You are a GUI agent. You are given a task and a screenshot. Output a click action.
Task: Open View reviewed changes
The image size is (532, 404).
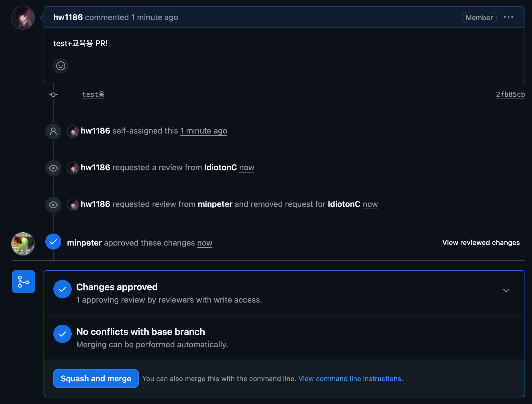(x=481, y=243)
